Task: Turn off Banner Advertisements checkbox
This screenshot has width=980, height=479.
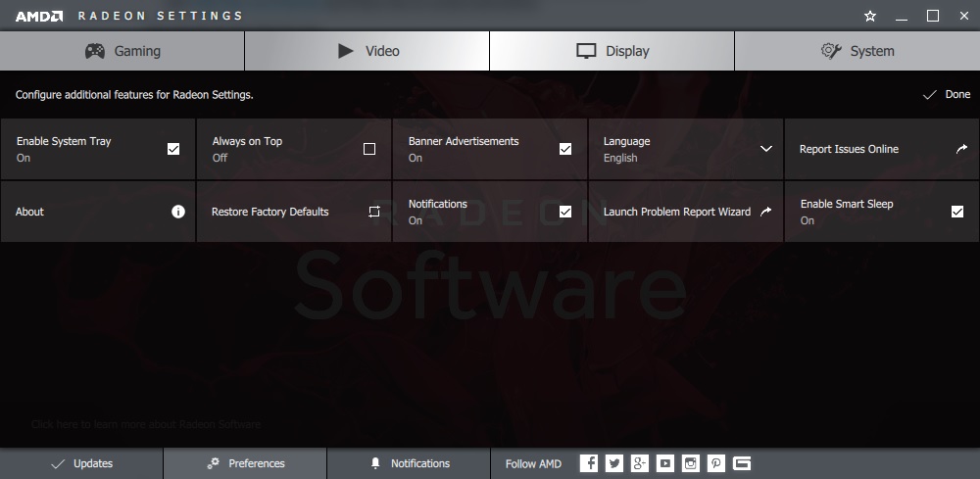Action: click(565, 149)
